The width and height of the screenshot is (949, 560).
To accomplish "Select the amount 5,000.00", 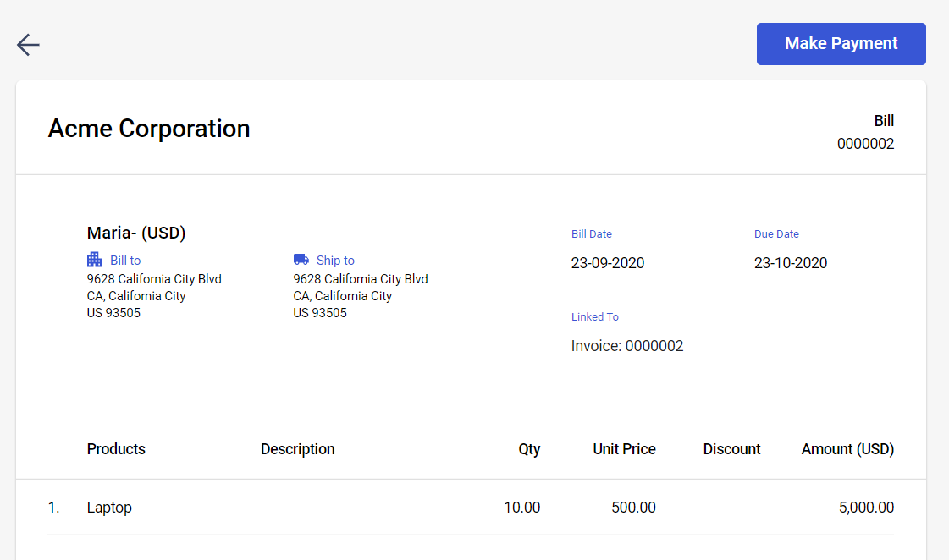I will (x=866, y=508).
